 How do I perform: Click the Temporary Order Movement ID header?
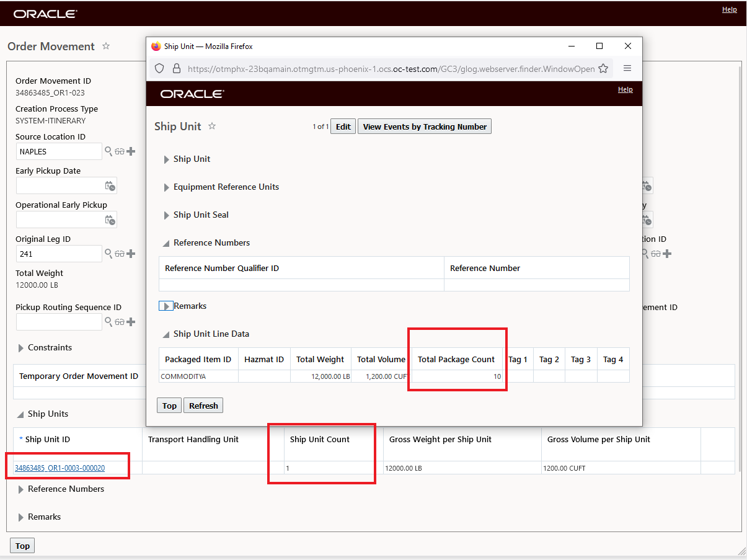(x=79, y=376)
